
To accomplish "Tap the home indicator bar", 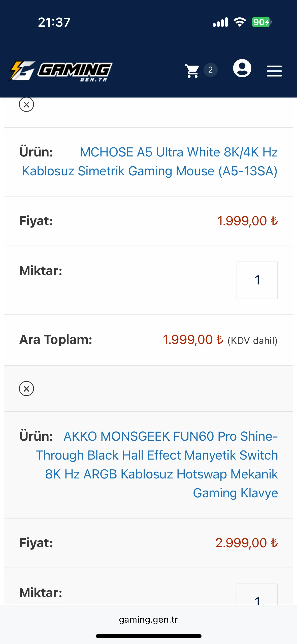I will (148, 636).
